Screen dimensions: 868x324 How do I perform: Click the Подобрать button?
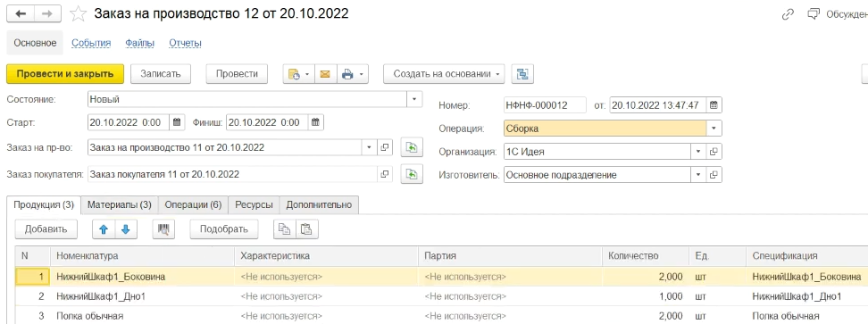coord(224,229)
